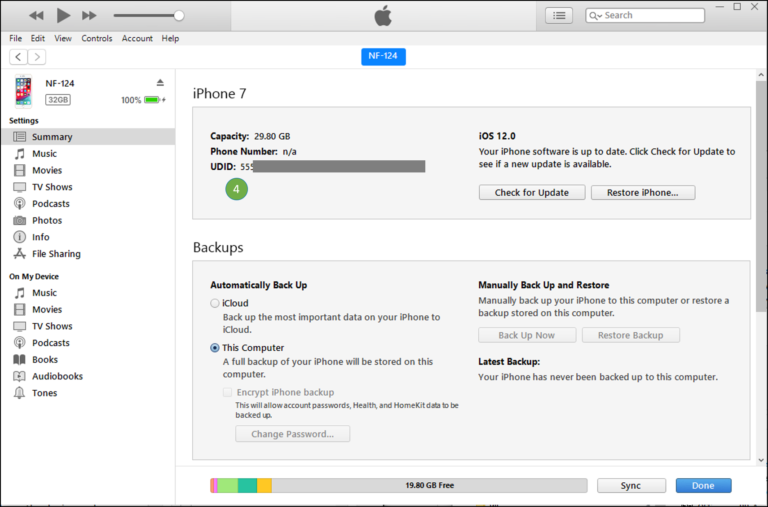Open Audiobooks under On My Device

click(x=57, y=376)
